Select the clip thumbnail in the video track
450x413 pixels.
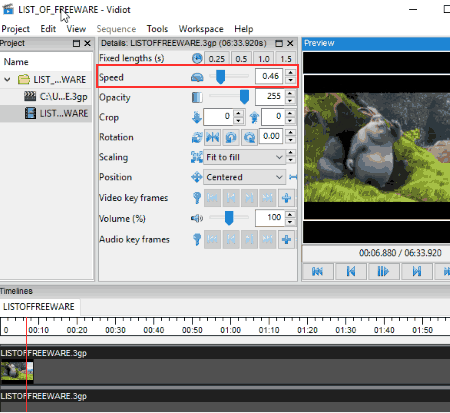(x=17, y=371)
